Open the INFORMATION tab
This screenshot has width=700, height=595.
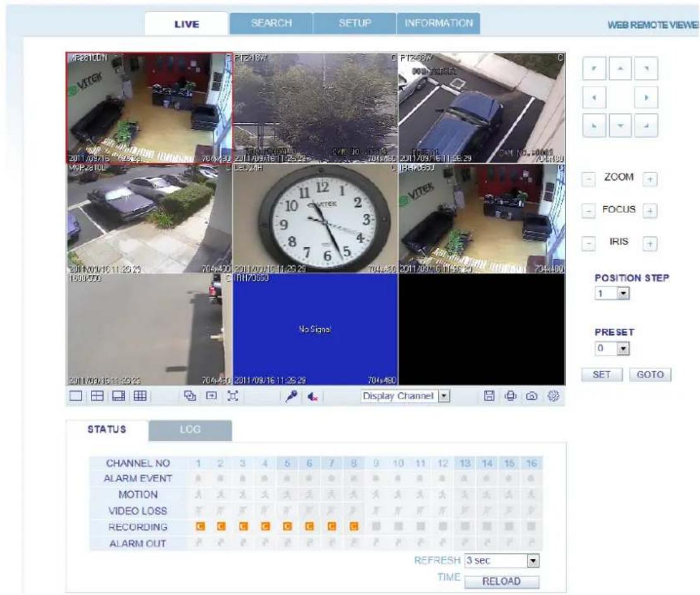point(439,23)
